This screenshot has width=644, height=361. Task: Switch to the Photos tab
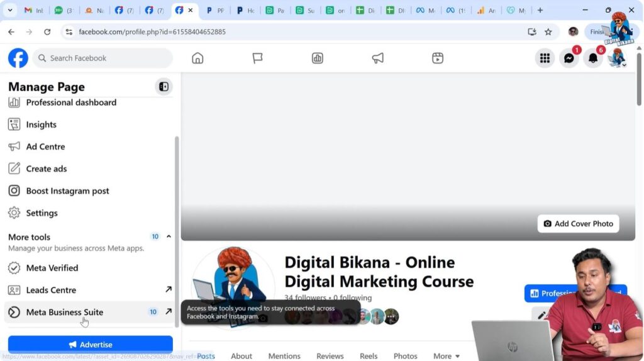click(406, 356)
